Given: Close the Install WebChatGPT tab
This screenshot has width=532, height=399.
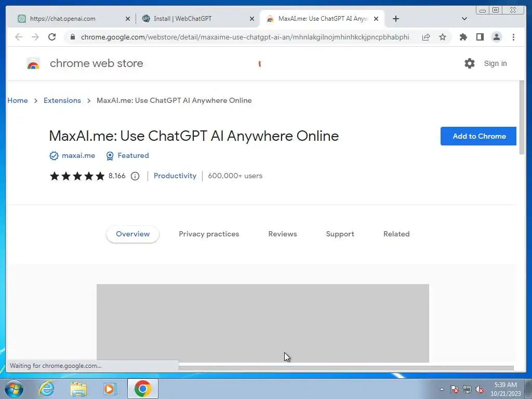Looking at the screenshot, I should click(x=252, y=19).
